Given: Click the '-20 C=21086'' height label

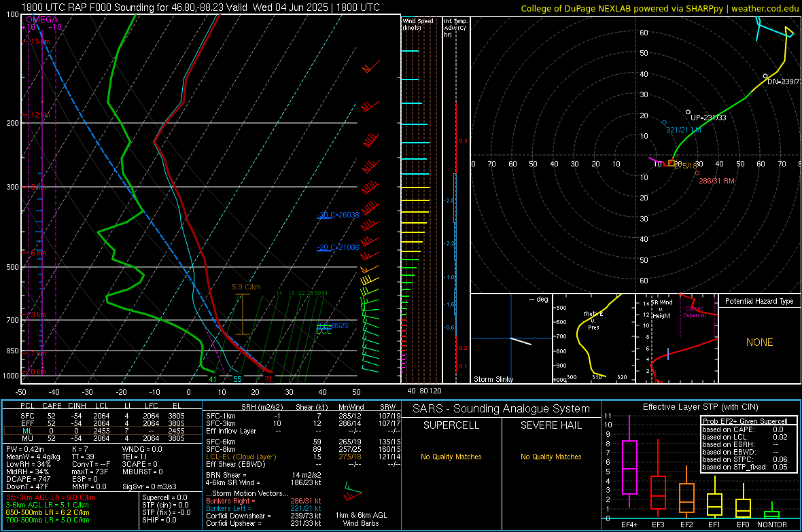Looking at the screenshot, I should [338, 247].
